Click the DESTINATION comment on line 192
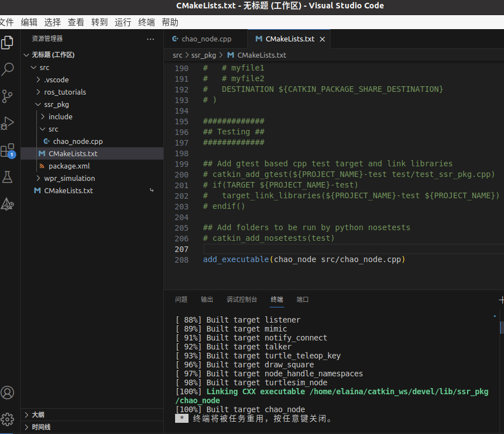The height and width of the screenshot is (434, 504). coord(323,89)
